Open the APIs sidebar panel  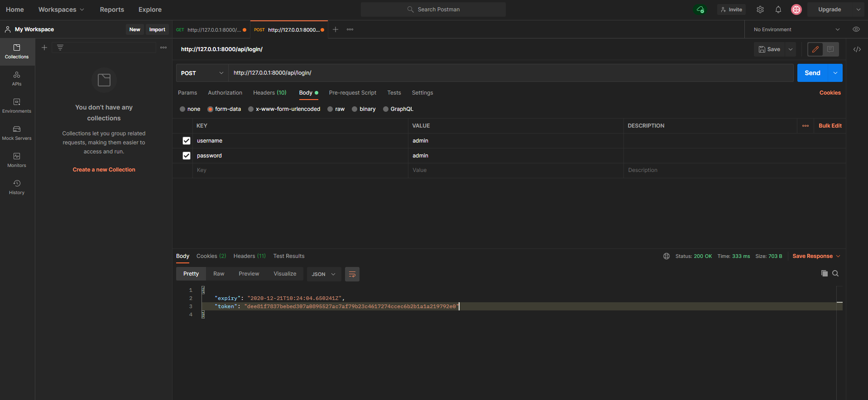[x=17, y=79]
